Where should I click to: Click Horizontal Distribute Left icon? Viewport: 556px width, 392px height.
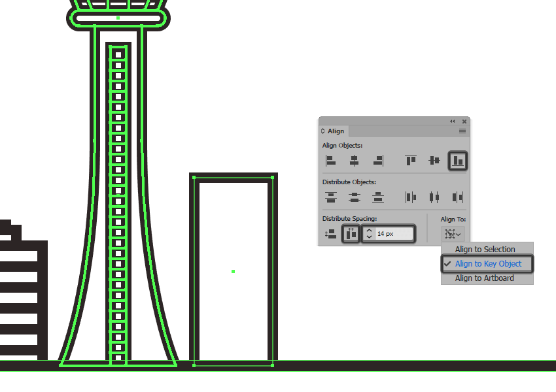pyautogui.click(x=411, y=197)
